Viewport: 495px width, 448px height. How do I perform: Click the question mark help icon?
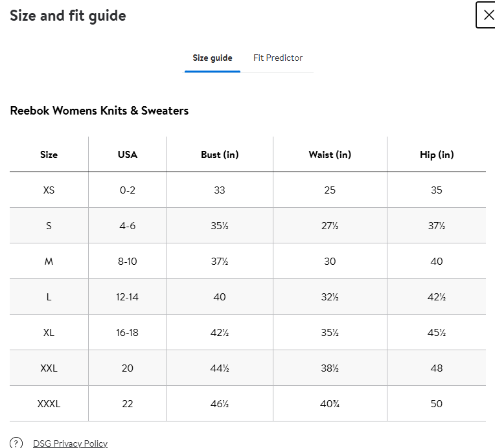(x=17, y=443)
